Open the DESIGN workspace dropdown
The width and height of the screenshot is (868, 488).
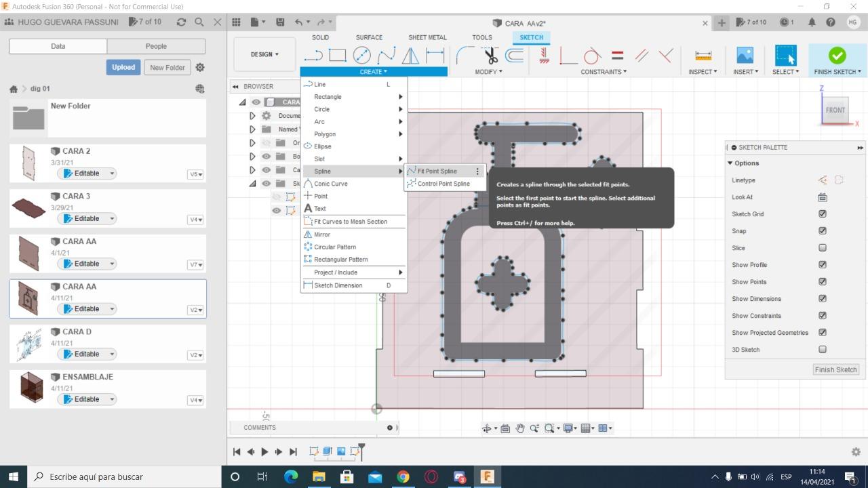click(264, 54)
